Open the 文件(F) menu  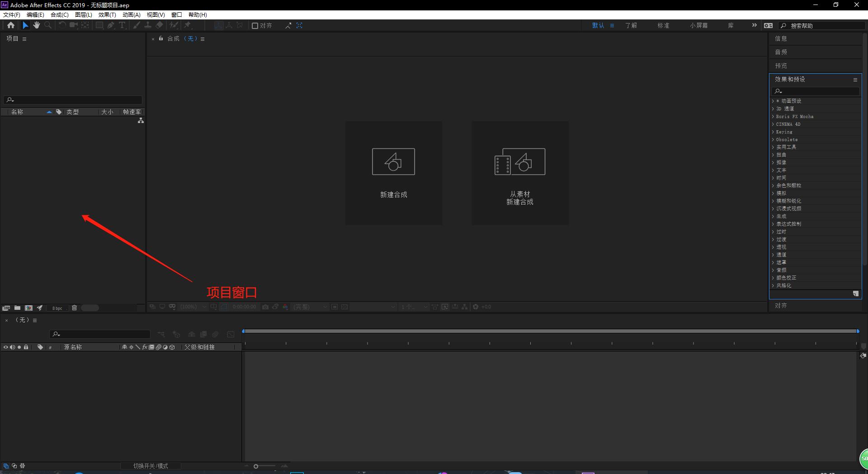12,14
